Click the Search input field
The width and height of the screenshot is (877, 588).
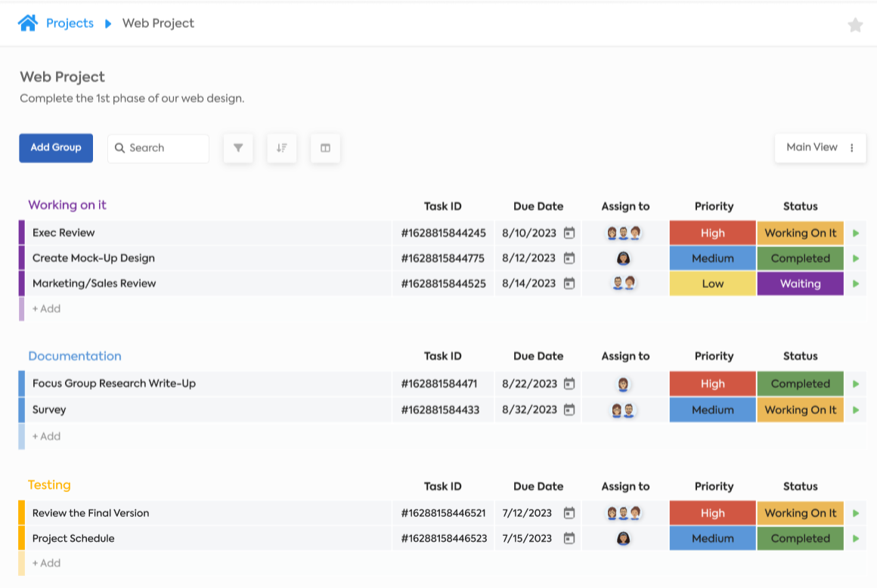(158, 148)
